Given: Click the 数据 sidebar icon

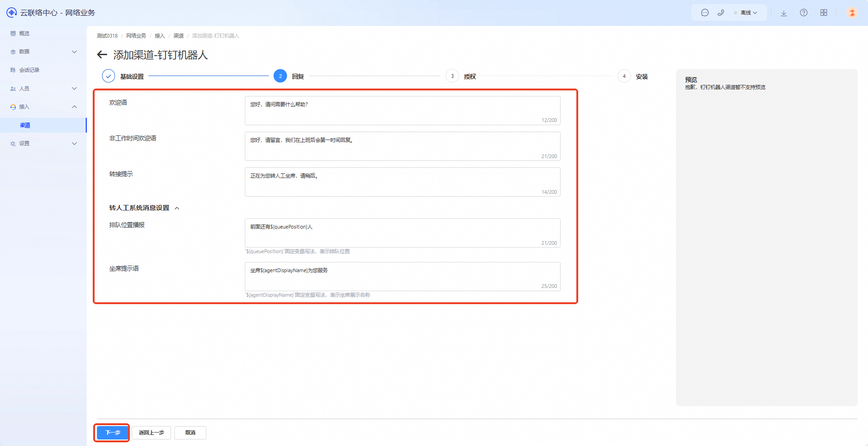Looking at the screenshot, I should click(13, 52).
